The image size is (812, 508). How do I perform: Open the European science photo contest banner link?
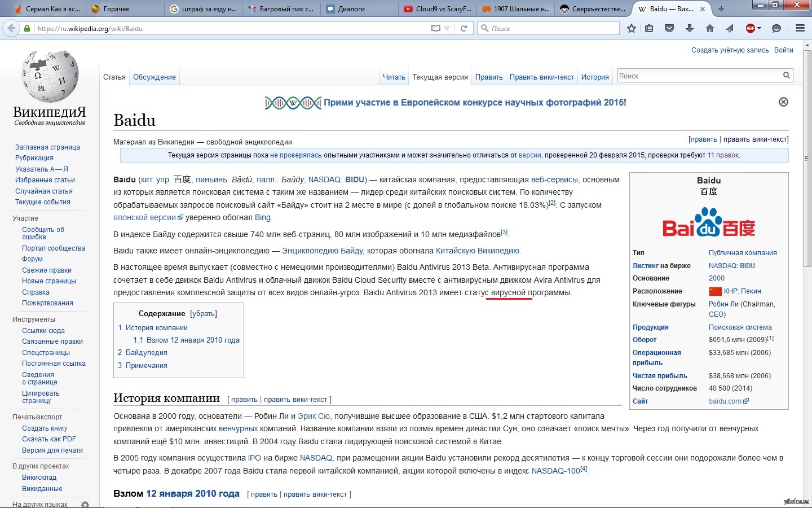[474, 103]
